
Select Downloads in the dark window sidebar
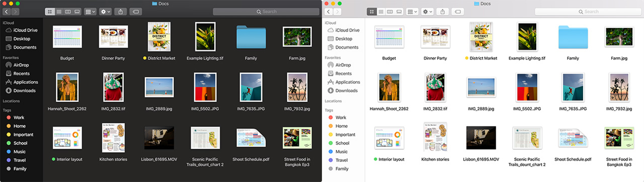24,91
